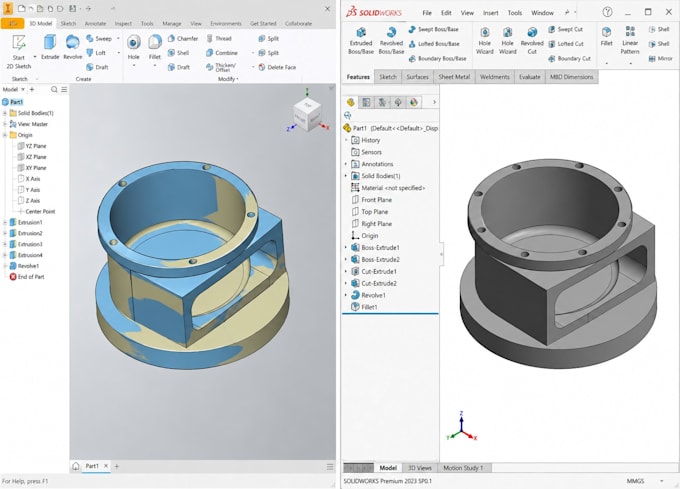The image size is (680, 489).
Task: Open the Inventor Fillet dropdown arrow
Action: [154, 66]
